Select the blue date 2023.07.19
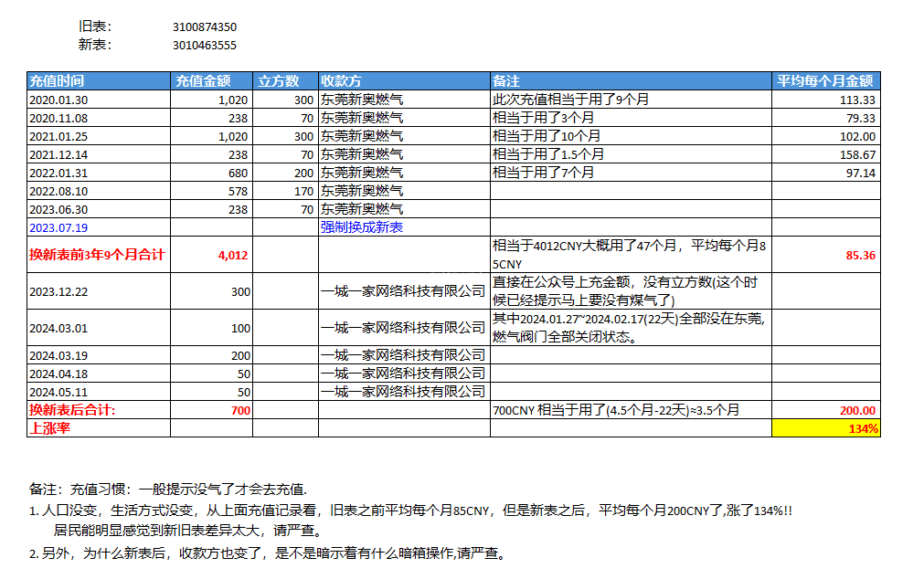The image size is (924, 579). point(99,227)
